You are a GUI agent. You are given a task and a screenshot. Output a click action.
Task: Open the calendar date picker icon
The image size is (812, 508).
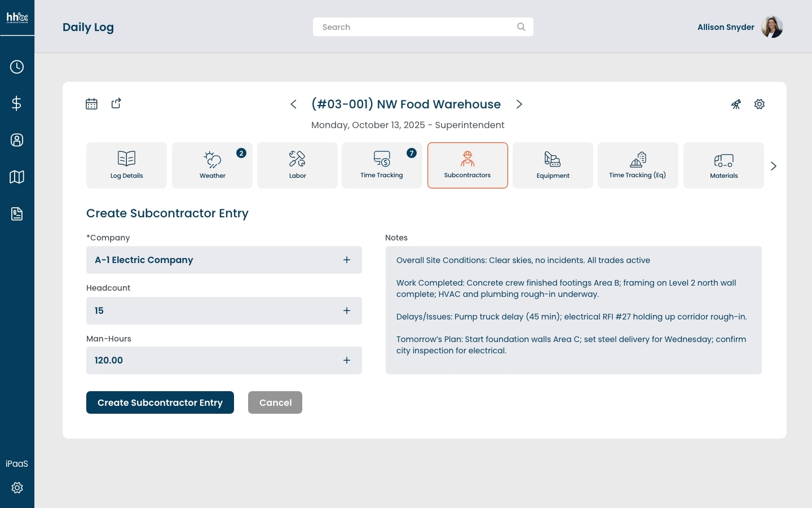point(91,104)
